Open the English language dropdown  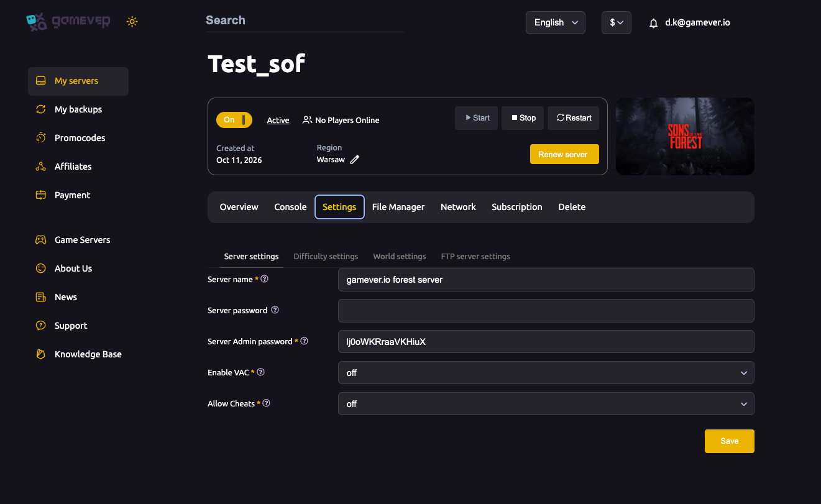click(x=556, y=22)
